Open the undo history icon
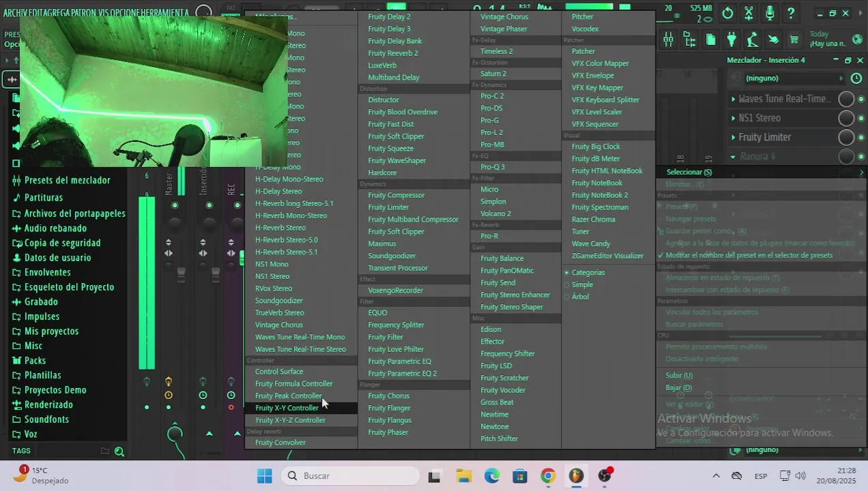The image size is (868, 491). point(727,13)
